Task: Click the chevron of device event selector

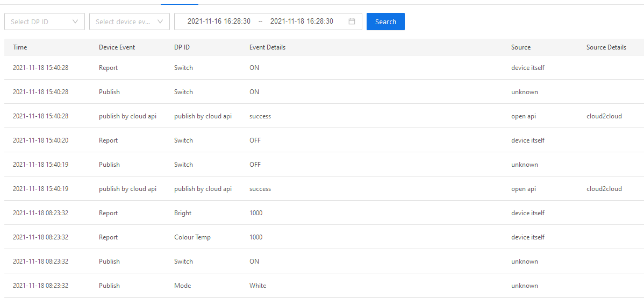Action: [x=160, y=22]
